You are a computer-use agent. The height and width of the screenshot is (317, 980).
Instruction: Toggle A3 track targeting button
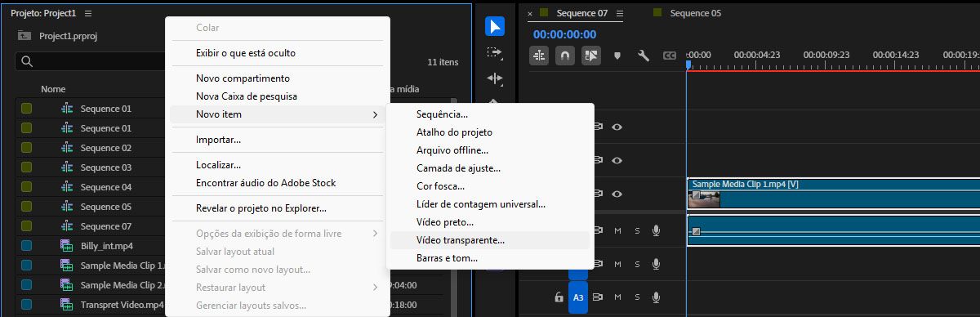[x=578, y=297]
